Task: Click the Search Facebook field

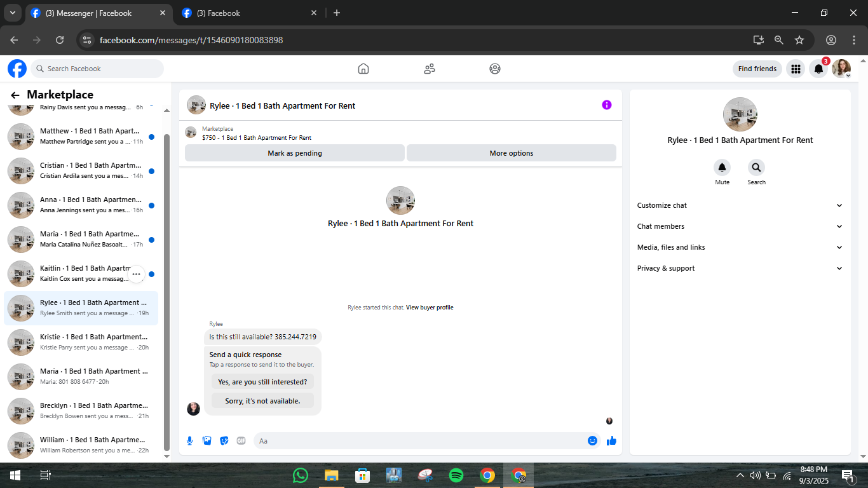Action: [97, 69]
